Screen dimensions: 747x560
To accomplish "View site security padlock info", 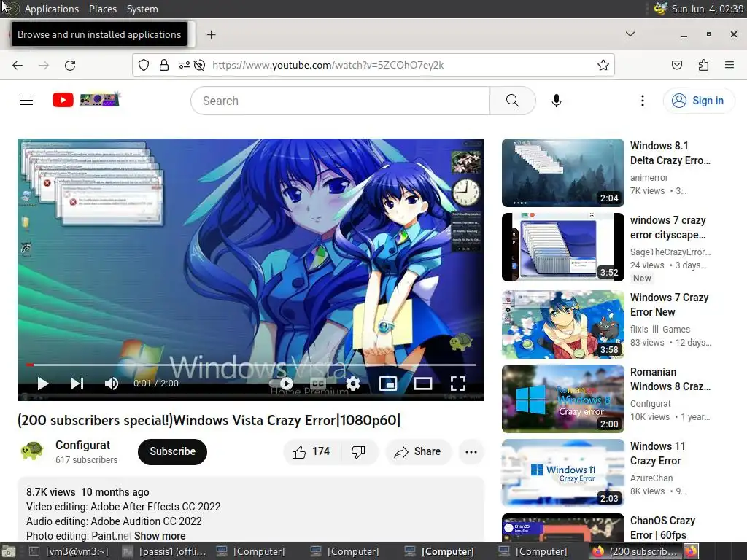I will click(x=164, y=65).
